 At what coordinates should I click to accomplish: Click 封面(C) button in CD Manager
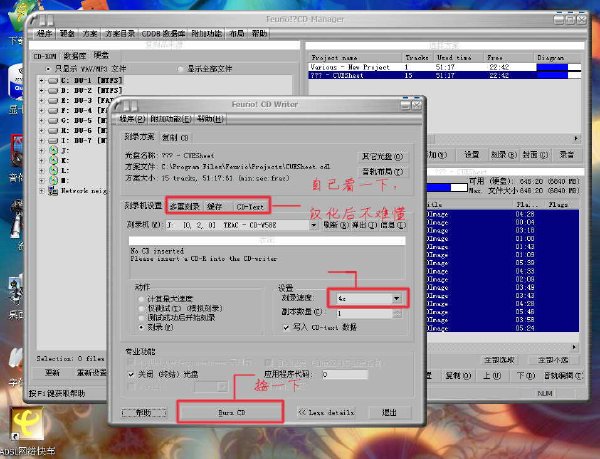coord(535,155)
